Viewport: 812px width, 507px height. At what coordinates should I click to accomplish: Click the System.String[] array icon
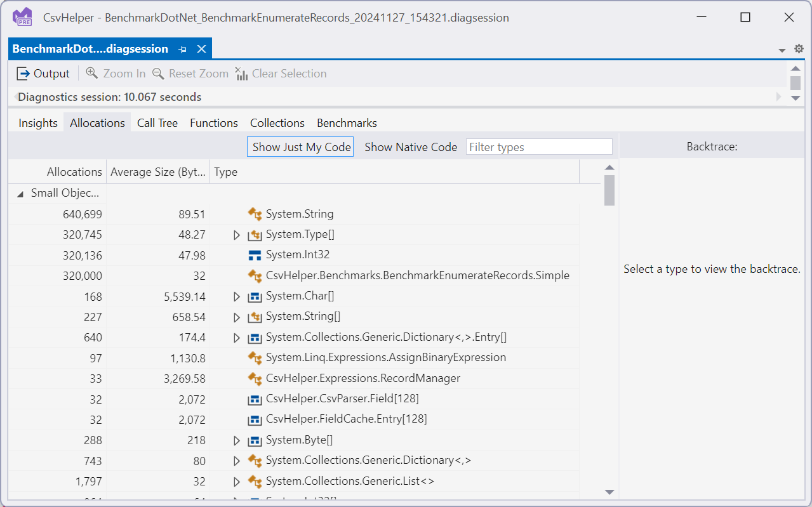pyautogui.click(x=255, y=317)
